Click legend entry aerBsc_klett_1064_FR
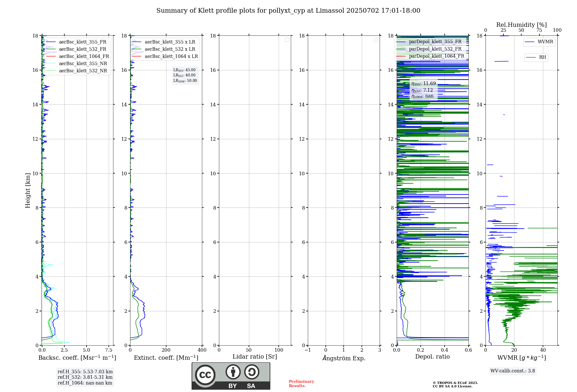 tap(78, 56)
